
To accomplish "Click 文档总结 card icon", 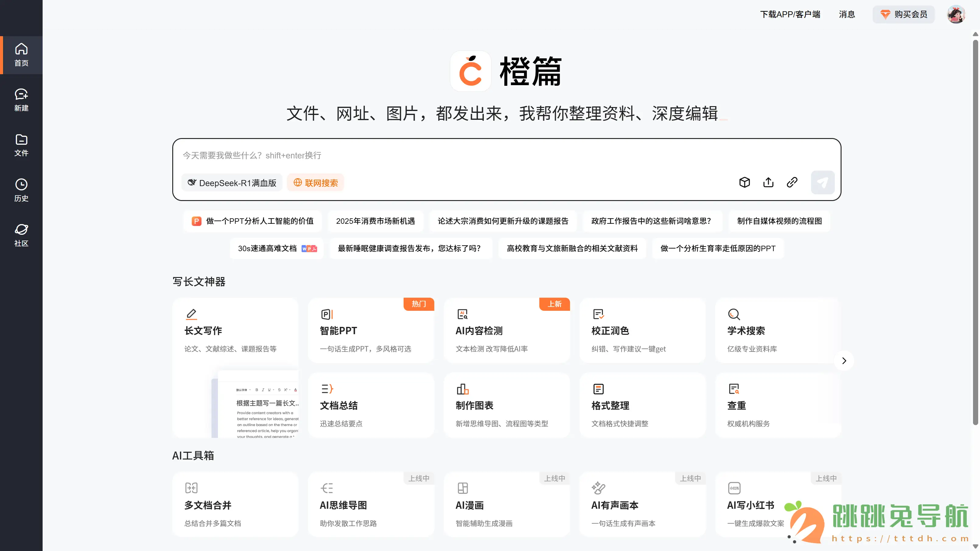I will tap(327, 389).
